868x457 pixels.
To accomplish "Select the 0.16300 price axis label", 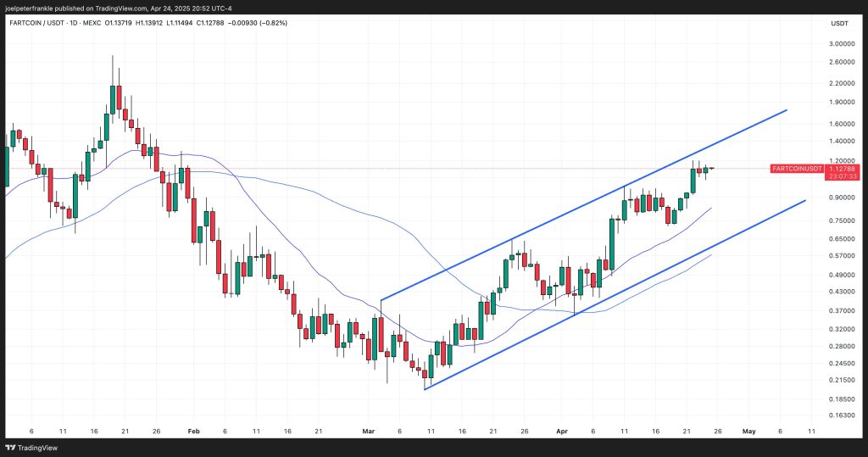I will point(842,415).
